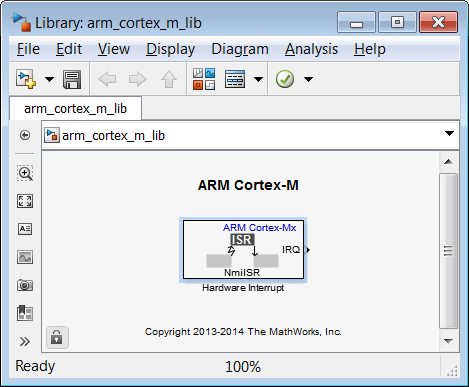Expand the New Model dropdown arrow
Image resolution: width=469 pixels, height=387 pixels.
[49, 79]
